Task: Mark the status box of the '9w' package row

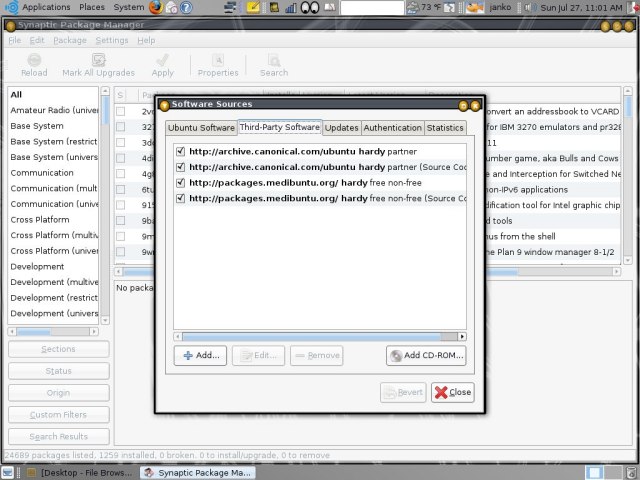Action: tap(120, 252)
